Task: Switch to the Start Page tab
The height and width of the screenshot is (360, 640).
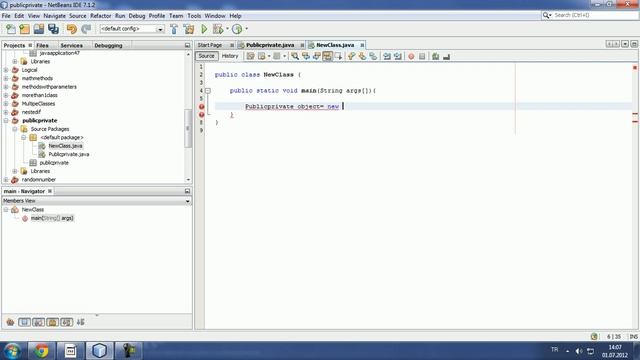Action: pos(210,45)
